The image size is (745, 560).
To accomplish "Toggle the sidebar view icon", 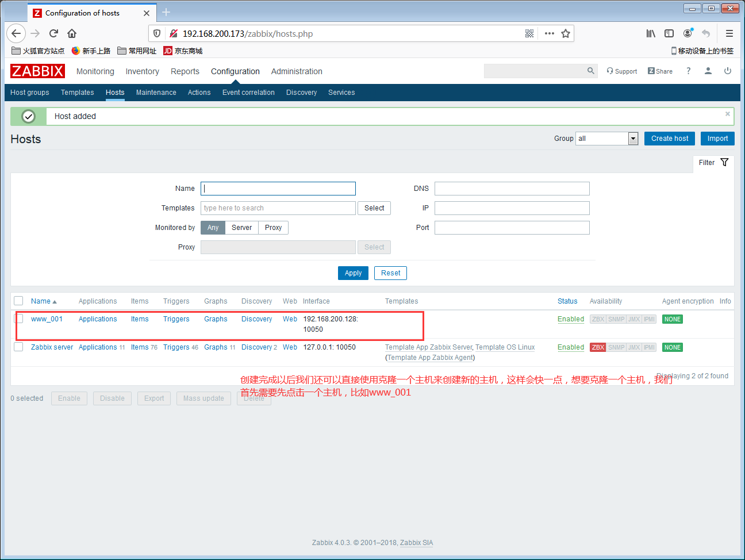I will pos(669,33).
